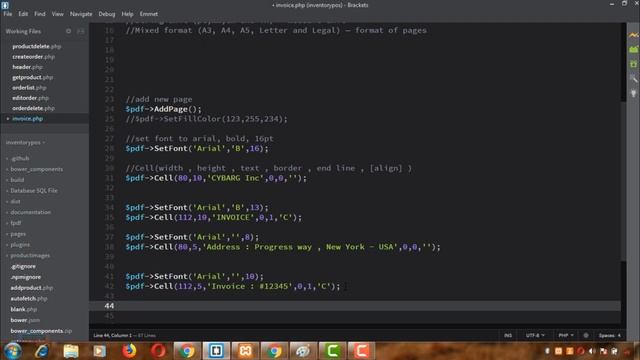
Task: Select header.php in Working Files
Action: [27, 67]
